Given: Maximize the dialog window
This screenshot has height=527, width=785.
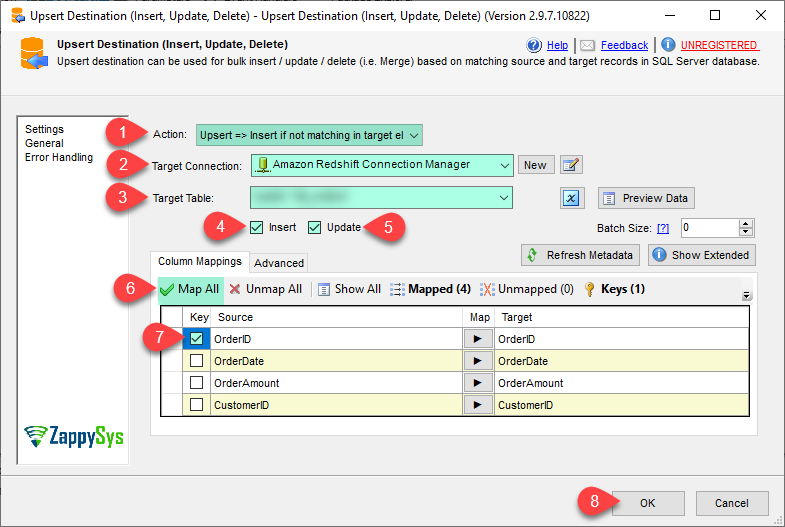Looking at the screenshot, I should tap(715, 16).
